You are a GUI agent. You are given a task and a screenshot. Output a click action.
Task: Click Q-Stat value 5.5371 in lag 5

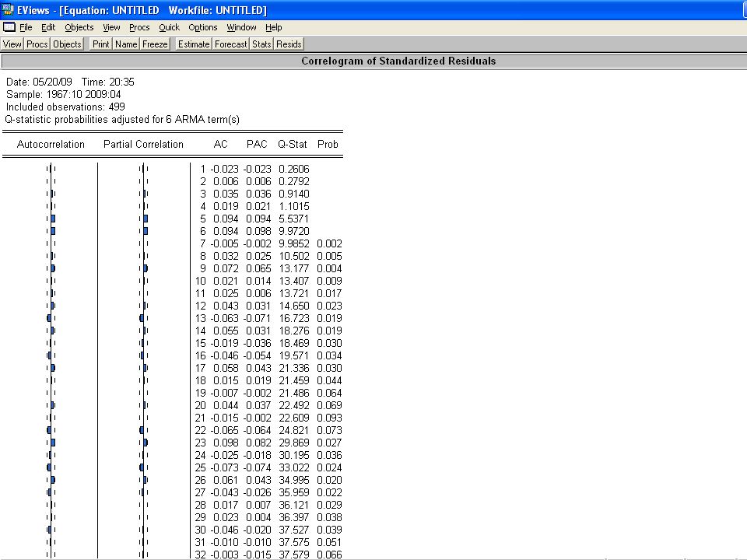point(294,219)
